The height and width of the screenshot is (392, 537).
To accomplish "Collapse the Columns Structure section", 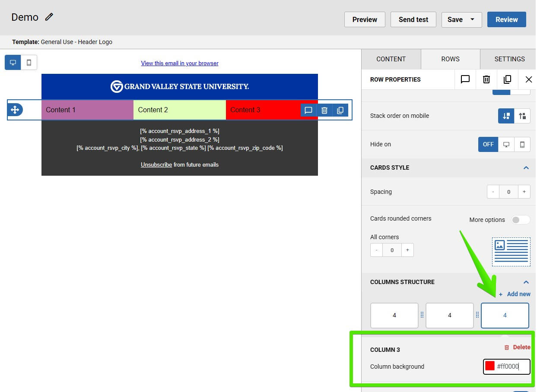I will coord(526,282).
